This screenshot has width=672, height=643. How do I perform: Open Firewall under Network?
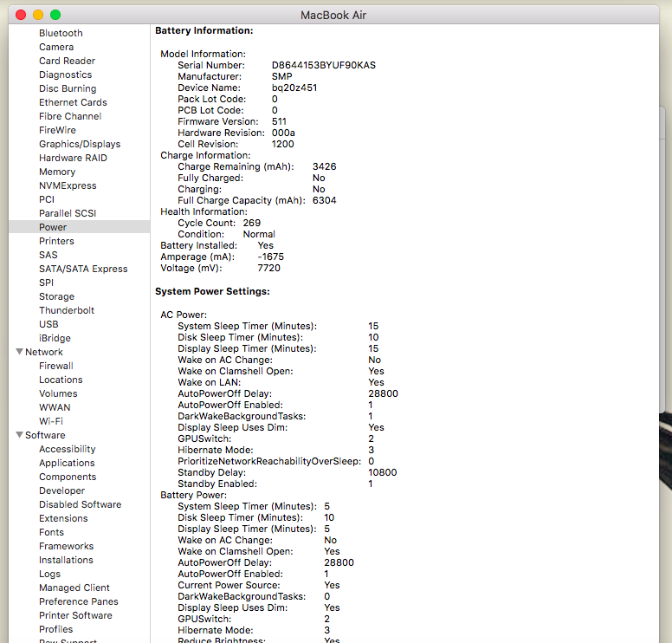point(56,366)
